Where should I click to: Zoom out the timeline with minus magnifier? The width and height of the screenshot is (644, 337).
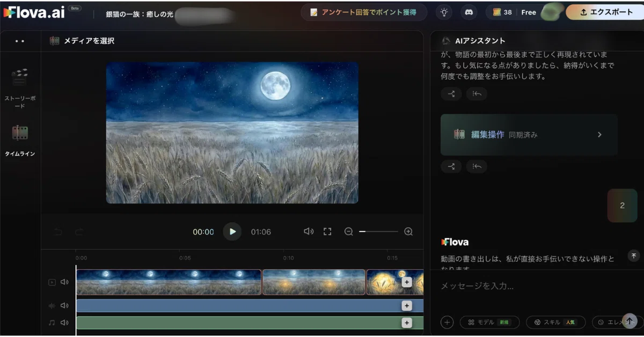click(x=349, y=232)
